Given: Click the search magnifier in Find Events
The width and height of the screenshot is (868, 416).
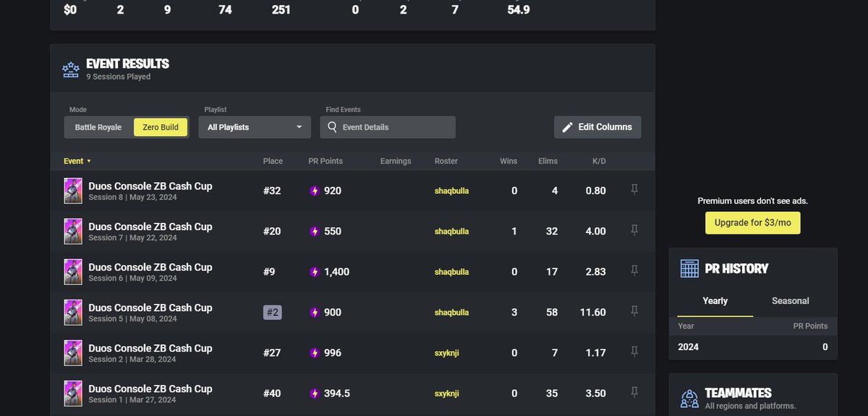Looking at the screenshot, I should click(332, 127).
